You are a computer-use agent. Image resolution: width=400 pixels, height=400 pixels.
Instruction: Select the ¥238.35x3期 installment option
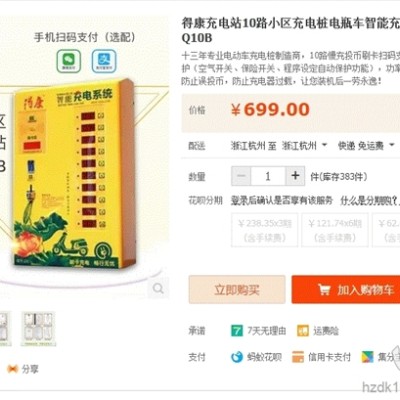[x=265, y=230]
